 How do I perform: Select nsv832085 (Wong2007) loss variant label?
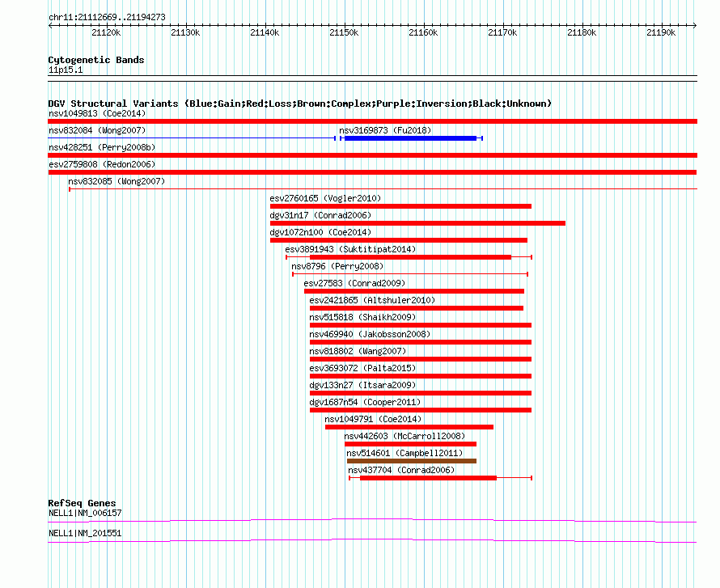coord(116,181)
